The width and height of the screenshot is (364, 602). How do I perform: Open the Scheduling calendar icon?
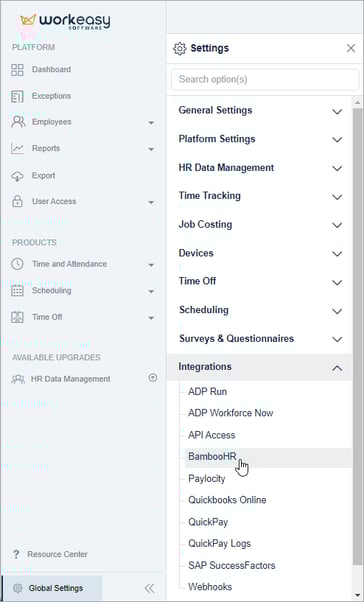pos(17,291)
